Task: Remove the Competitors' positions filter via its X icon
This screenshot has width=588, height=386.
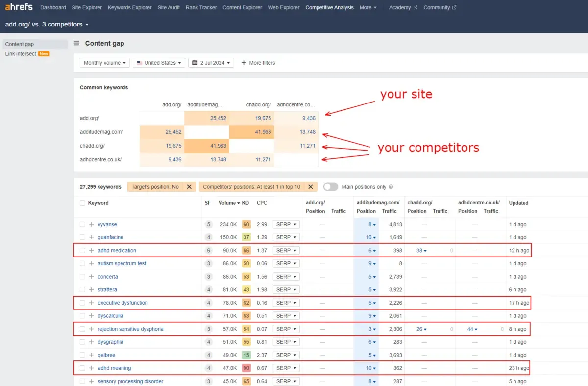Action: pyautogui.click(x=310, y=187)
